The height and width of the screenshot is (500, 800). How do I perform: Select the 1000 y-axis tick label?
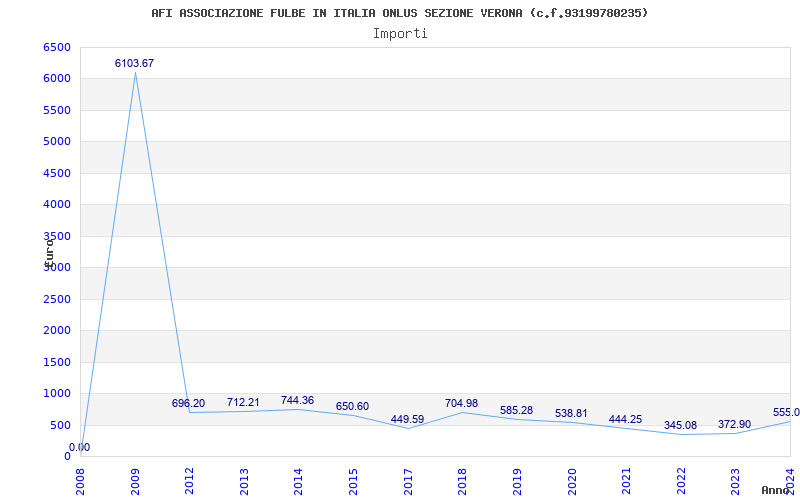(57, 393)
